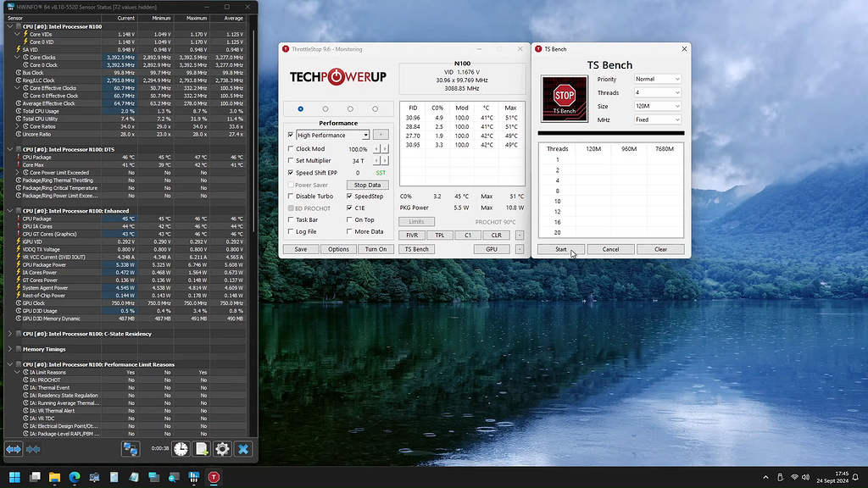Viewport: 868px width, 488px height.
Task: Click Stop Data in the ThrottleStop monitoring panel
Action: click(367, 184)
